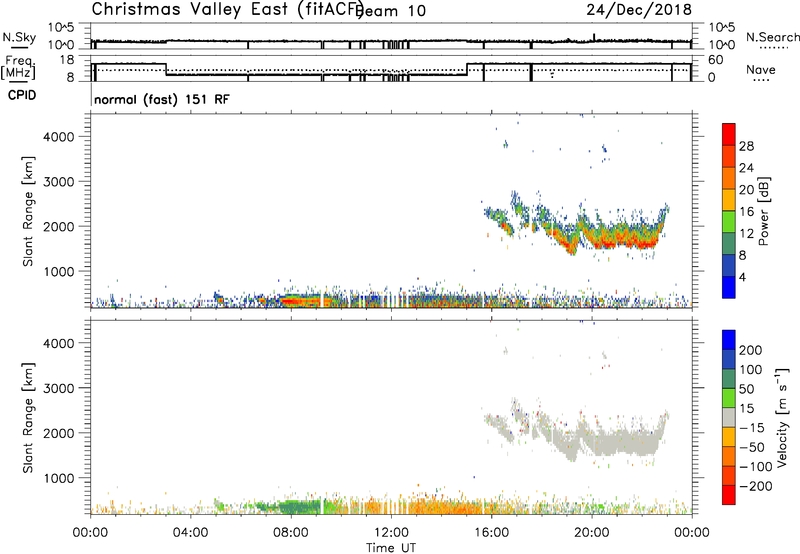Click the '3000' tick of the velocity panel
This screenshot has height=554, width=800.
tap(59, 388)
